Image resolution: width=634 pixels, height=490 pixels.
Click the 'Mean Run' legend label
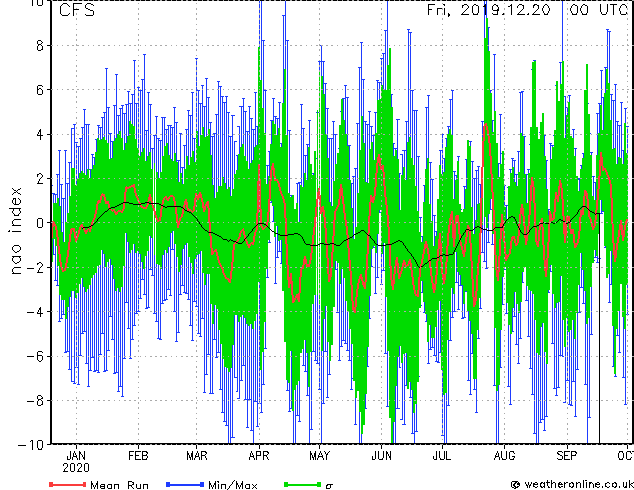(x=119, y=485)
